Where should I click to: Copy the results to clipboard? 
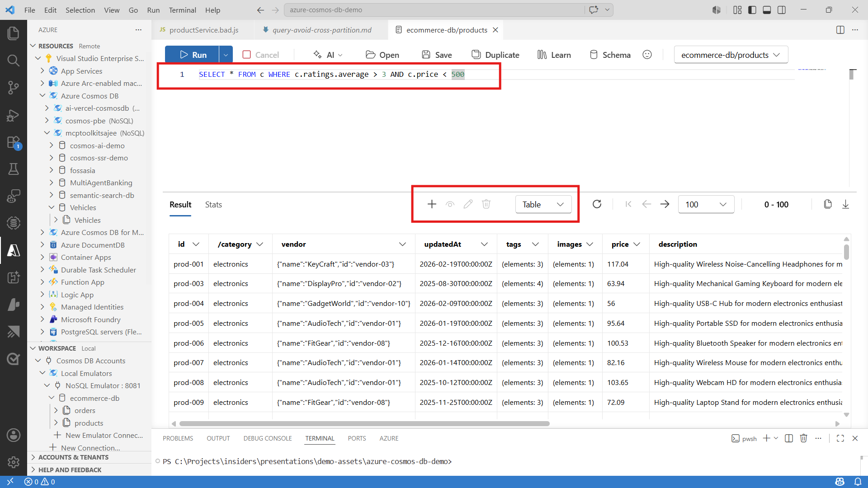click(828, 204)
